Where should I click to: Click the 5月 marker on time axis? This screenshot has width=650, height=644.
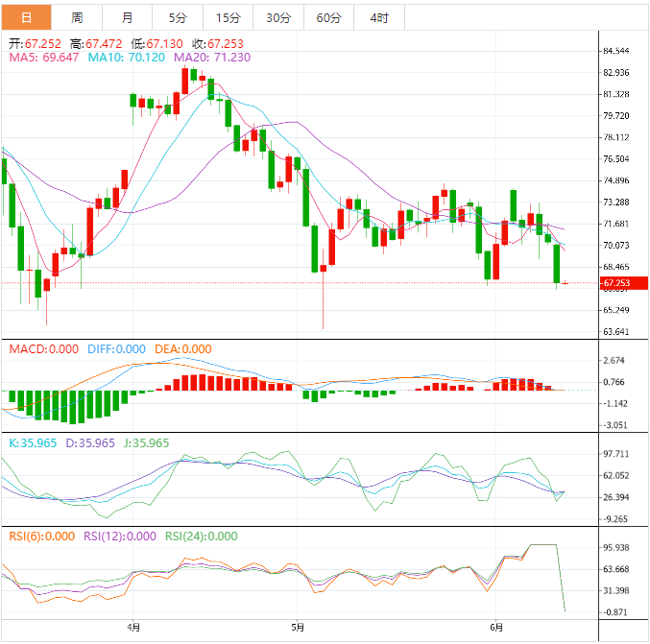(x=298, y=629)
